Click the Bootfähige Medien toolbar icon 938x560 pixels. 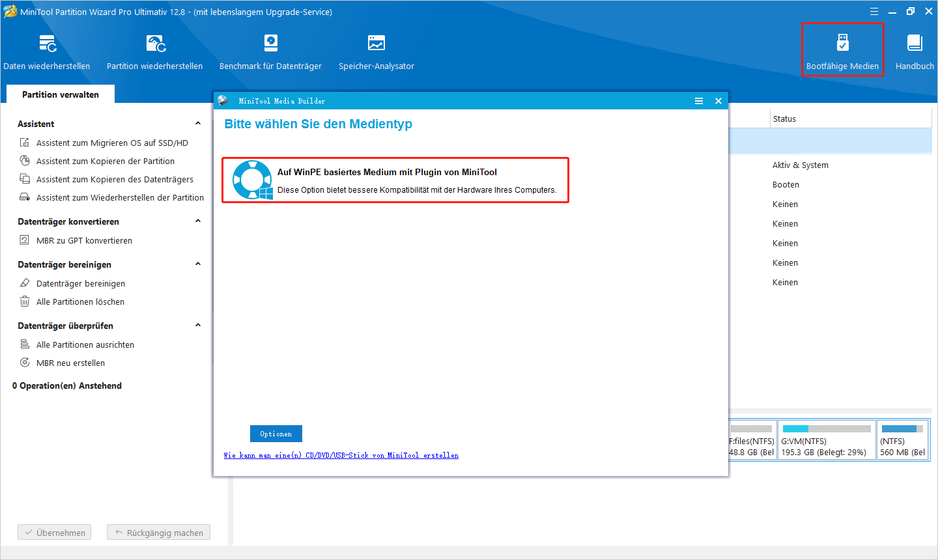[842, 49]
